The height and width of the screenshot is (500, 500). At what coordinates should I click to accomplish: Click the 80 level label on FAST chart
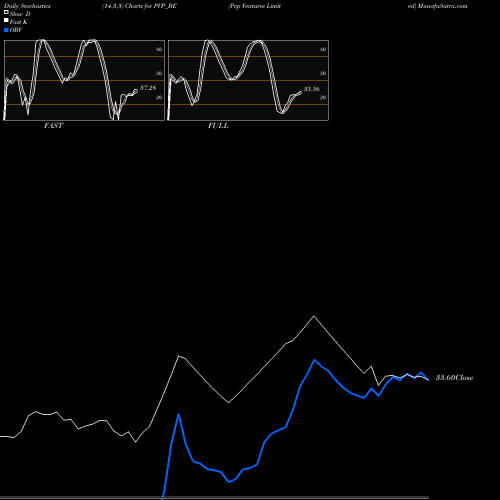(x=159, y=49)
